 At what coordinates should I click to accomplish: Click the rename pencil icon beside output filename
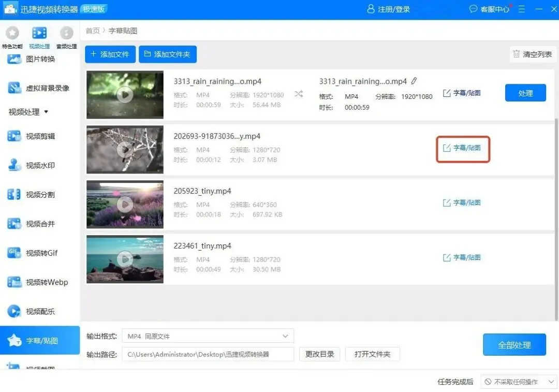coord(414,81)
